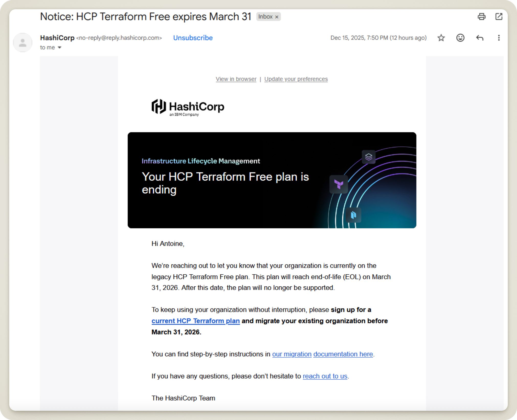The height and width of the screenshot is (420, 517).
Task: Add an emoji reaction to the email
Action: 460,38
